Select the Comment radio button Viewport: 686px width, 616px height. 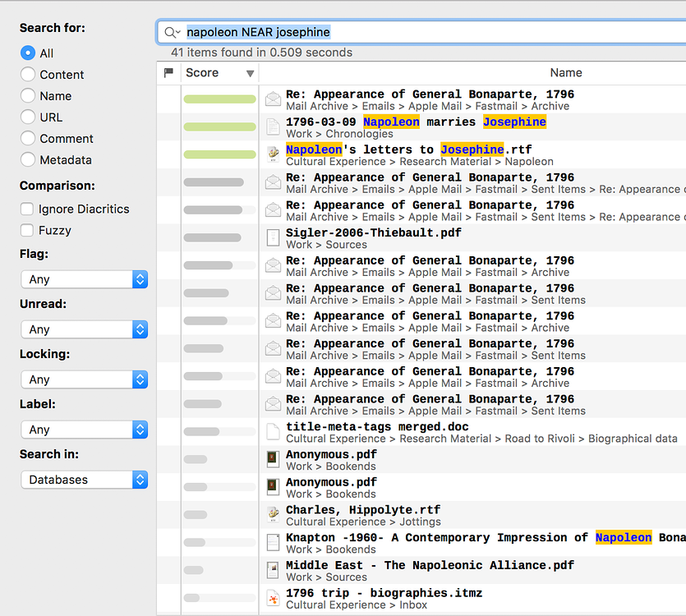[x=28, y=138]
